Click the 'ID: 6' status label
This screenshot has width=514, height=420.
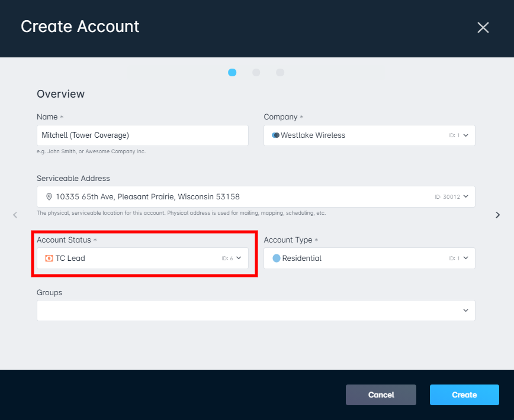point(227,259)
